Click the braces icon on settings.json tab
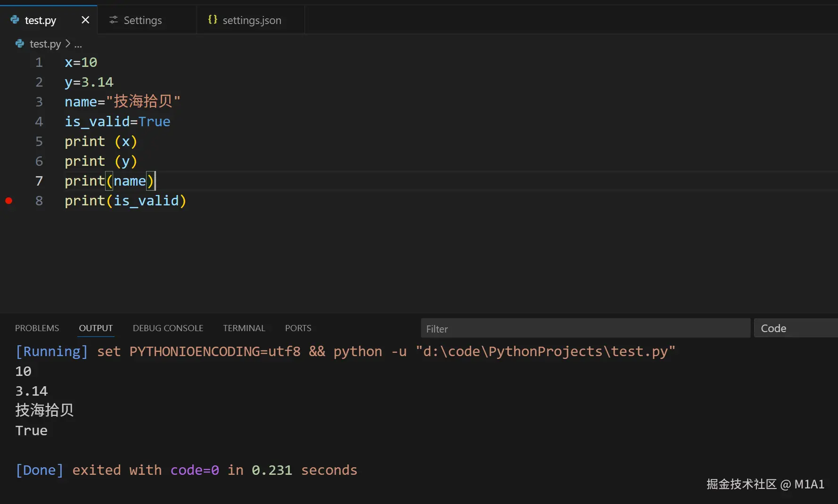 pos(213,20)
